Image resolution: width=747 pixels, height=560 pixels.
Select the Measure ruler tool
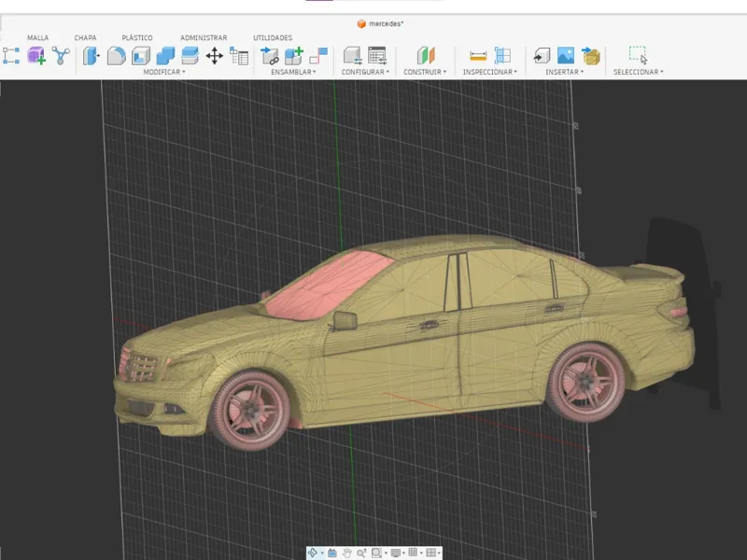(x=478, y=56)
